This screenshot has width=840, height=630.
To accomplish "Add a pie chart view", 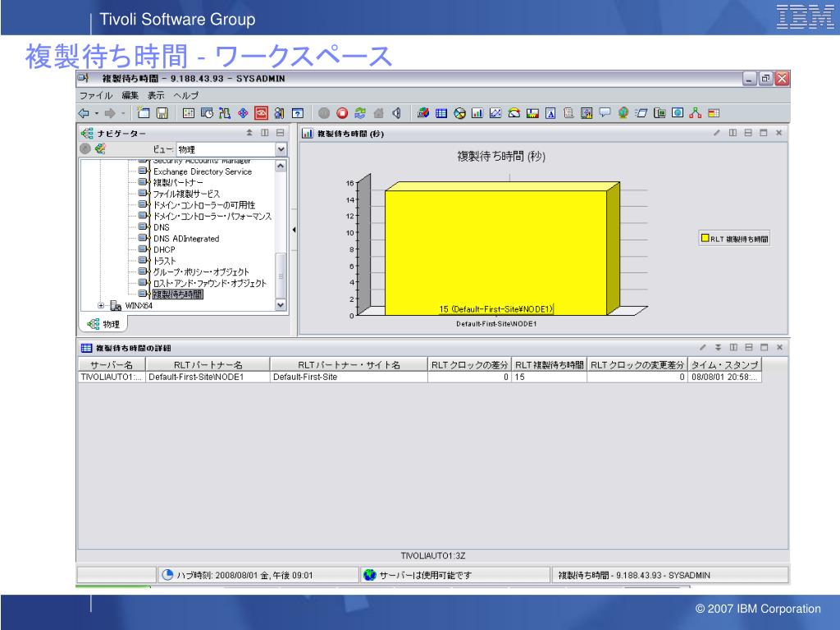I will pyautogui.click(x=459, y=113).
